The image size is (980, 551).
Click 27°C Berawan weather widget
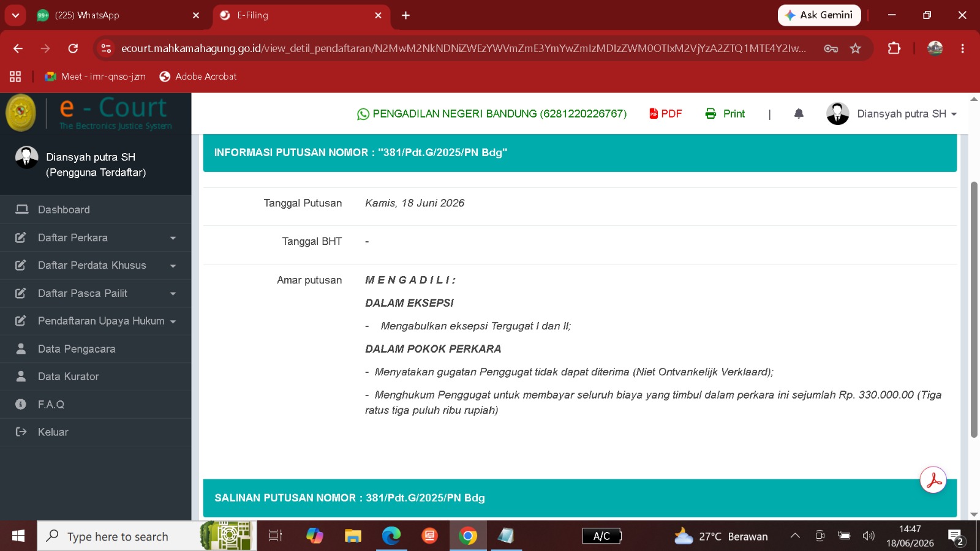point(721,536)
